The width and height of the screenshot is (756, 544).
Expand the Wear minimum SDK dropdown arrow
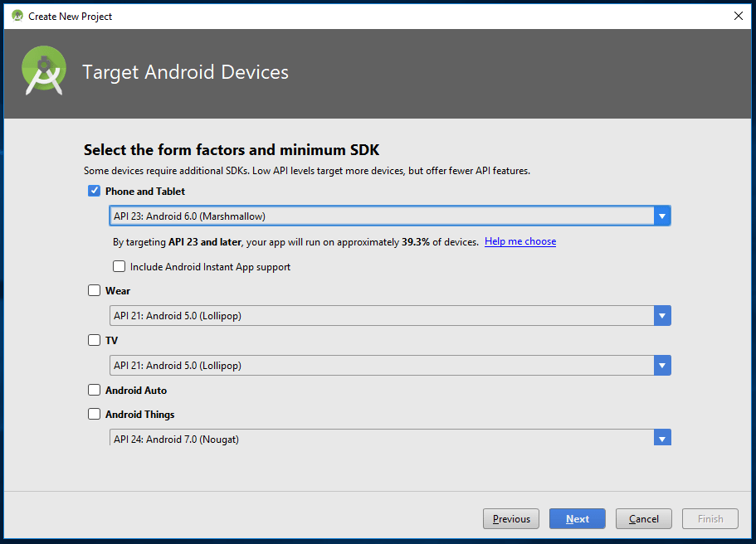[661, 316]
